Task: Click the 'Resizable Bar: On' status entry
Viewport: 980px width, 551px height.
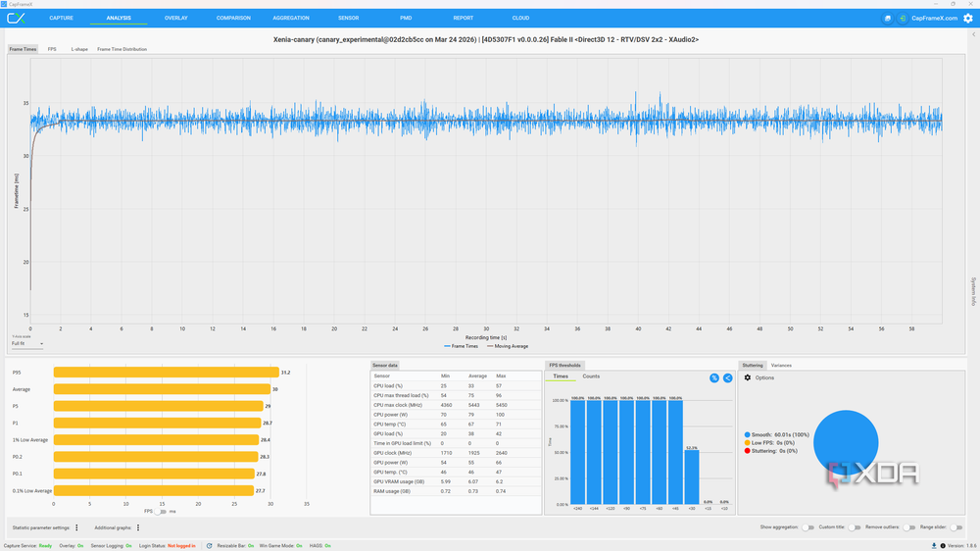Action: 235,545
